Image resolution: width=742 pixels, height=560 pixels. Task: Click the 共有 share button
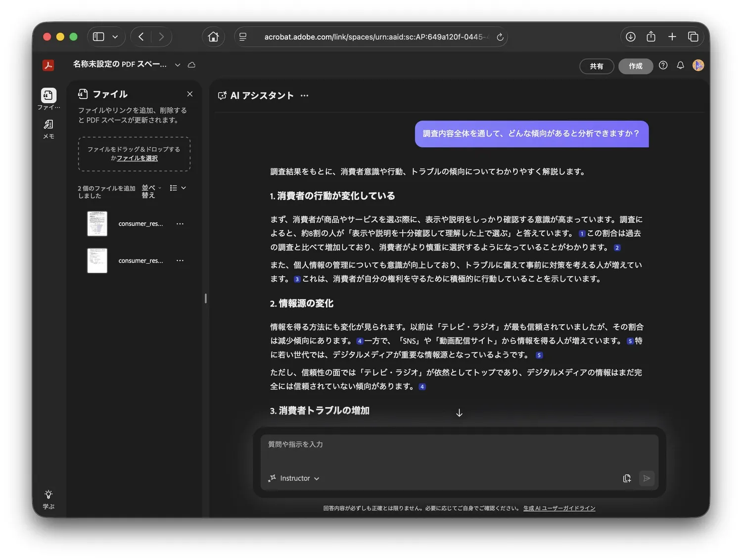pyautogui.click(x=596, y=66)
